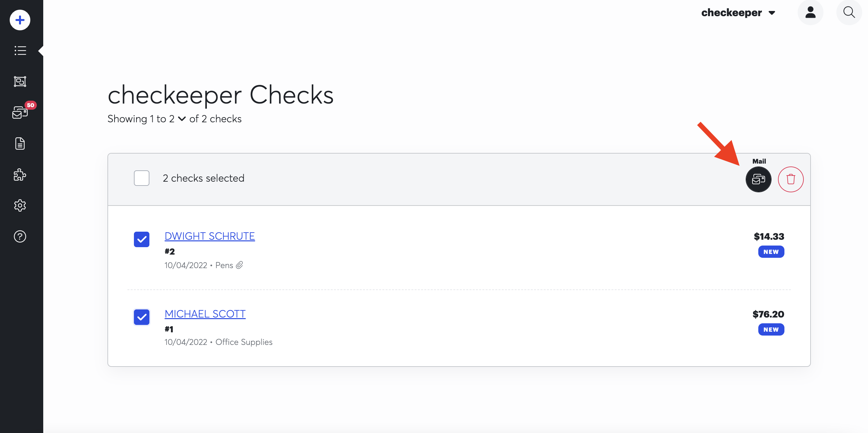Open the user profile icon

[811, 12]
